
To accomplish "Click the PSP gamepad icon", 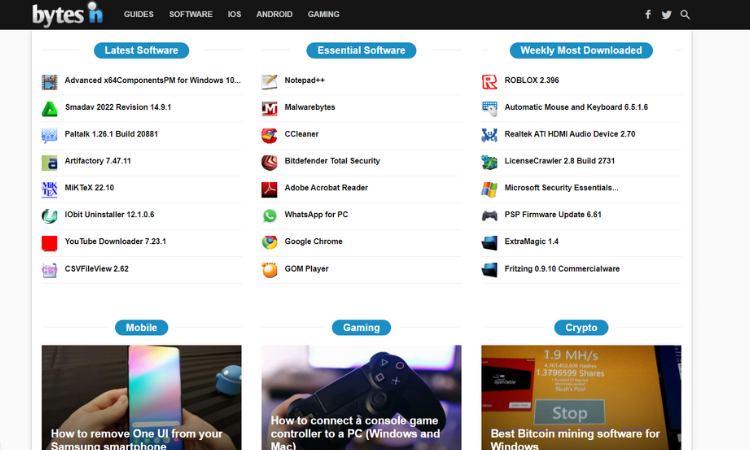I will pyautogui.click(x=489, y=216).
